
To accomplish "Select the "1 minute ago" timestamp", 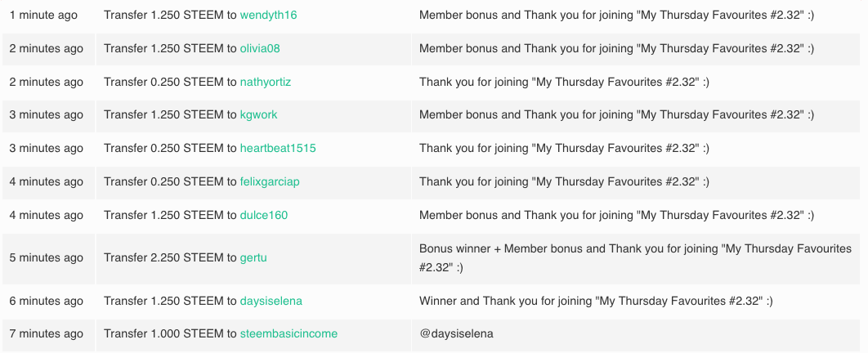I will pos(44,15).
